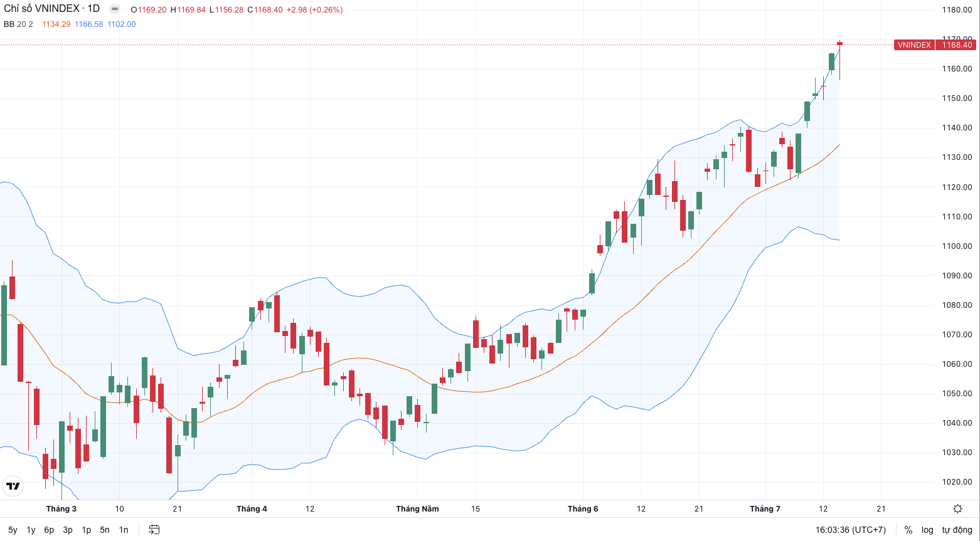Image resolution: width=980 pixels, height=541 pixels.
Task: Toggle the "tự động" auto scale
Action: coord(957,530)
